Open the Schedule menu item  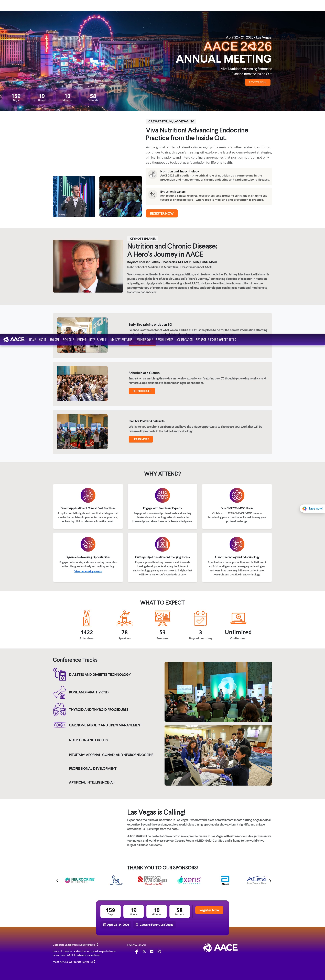(69, 340)
